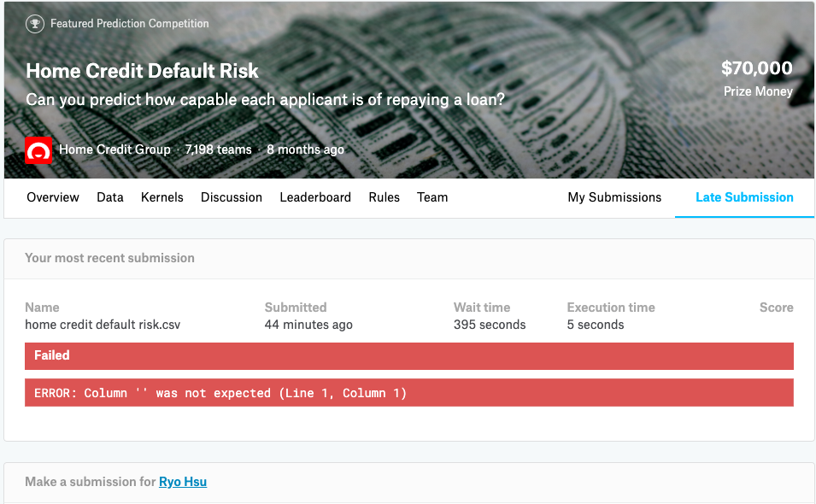Click the trophy icon beside Featured Prediction Competition
Viewport: 816px width, 504px height.
click(35, 23)
